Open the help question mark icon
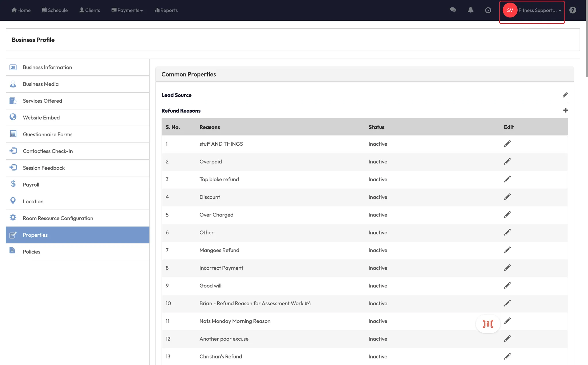The height and width of the screenshot is (365, 588). (x=572, y=10)
